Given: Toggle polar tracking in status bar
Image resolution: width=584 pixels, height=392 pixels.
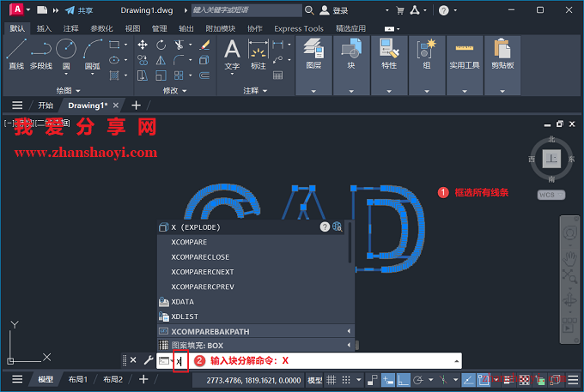Looking at the screenshot, I should pos(418,380).
